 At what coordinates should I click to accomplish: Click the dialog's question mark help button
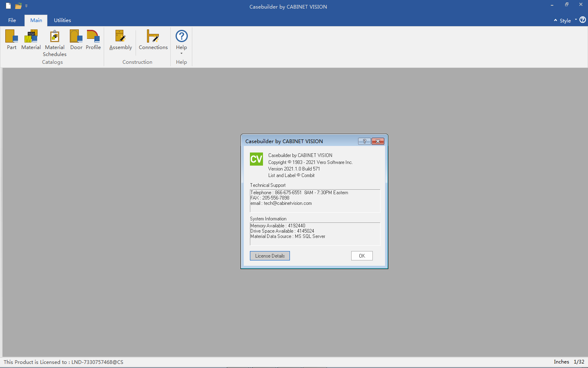coord(364,141)
